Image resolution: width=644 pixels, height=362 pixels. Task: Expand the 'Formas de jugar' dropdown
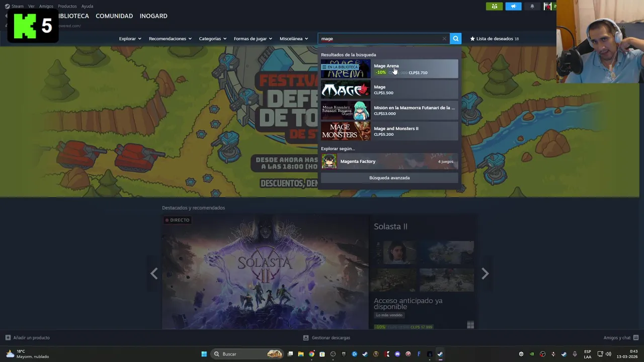tap(253, 39)
